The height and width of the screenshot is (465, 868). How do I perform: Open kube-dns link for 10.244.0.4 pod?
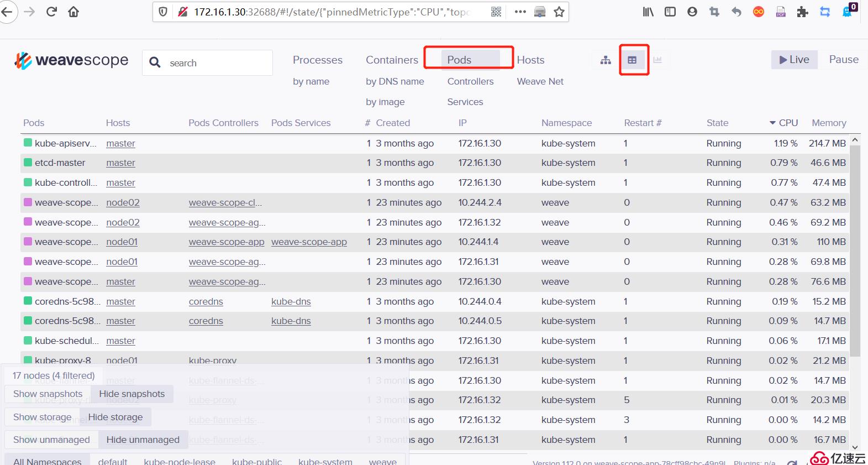[291, 301]
